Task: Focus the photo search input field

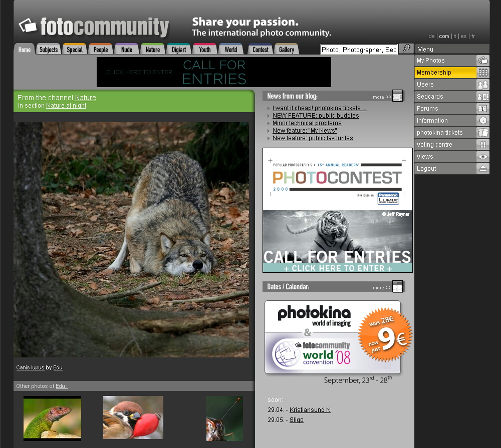Action: pyautogui.click(x=359, y=50)
